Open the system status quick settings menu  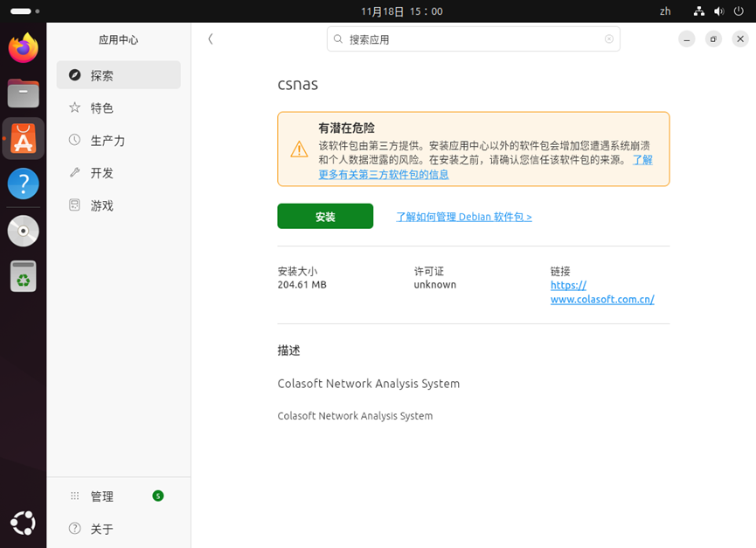718,11
